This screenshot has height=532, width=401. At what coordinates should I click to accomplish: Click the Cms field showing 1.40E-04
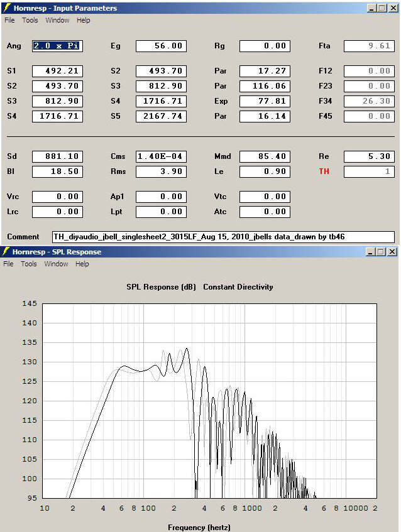pos(161,156)
